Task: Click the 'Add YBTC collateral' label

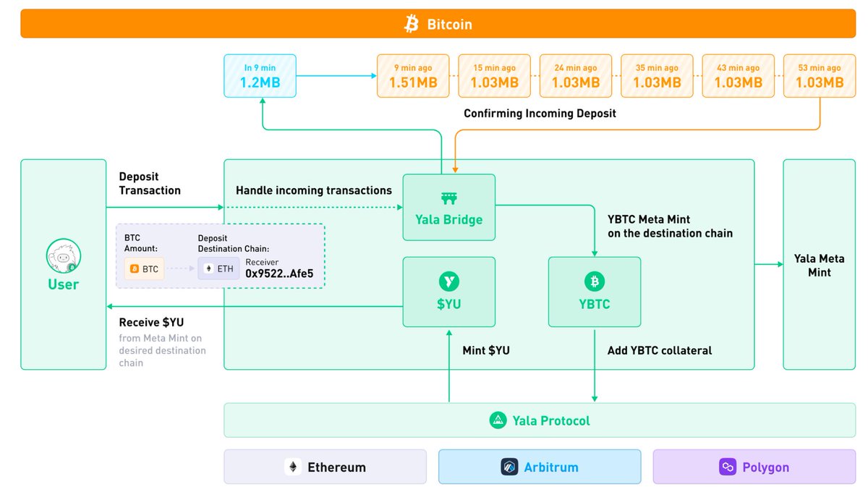Action: tap(660, 350)
